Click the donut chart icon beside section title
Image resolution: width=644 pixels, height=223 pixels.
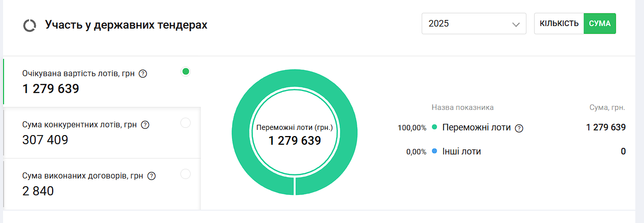pos(30,26)
